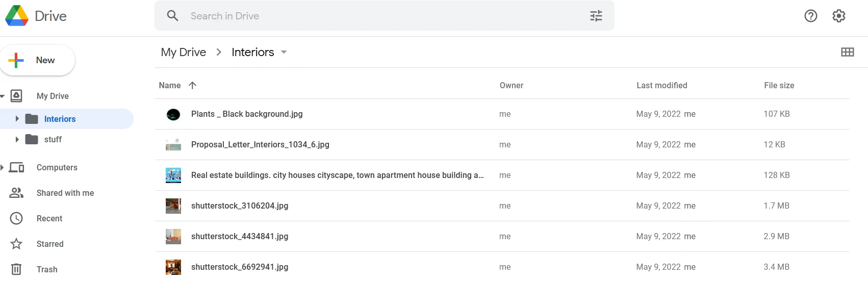This screenshot has width=868, height=282.
Task: Click the search magnifier icon
Action: pos(173,16)
